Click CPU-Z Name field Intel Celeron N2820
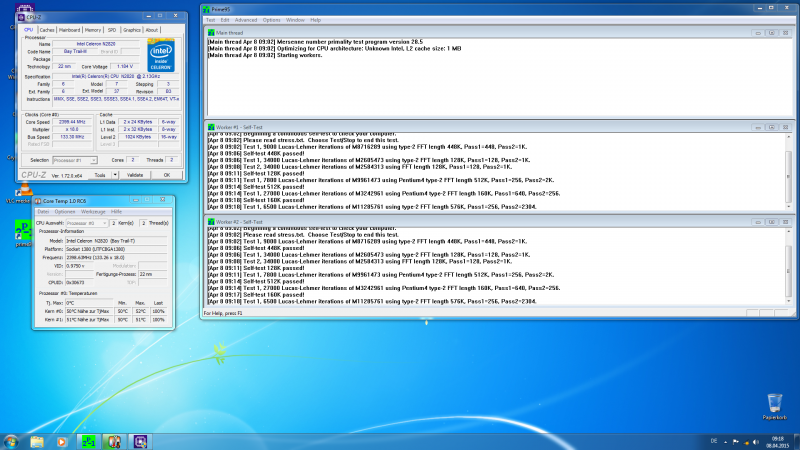The height and width of the screenshot is (450, 800). [x=96, y=44]
